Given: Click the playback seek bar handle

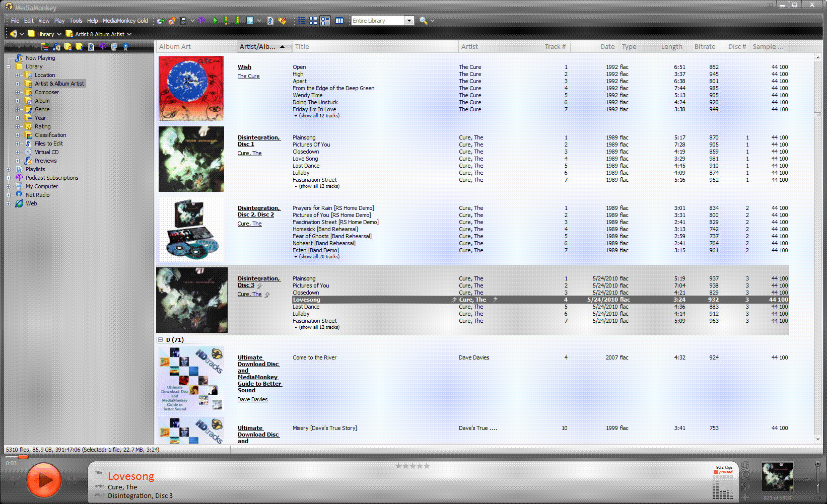Looking at the screenshot, I should (23, 457).
